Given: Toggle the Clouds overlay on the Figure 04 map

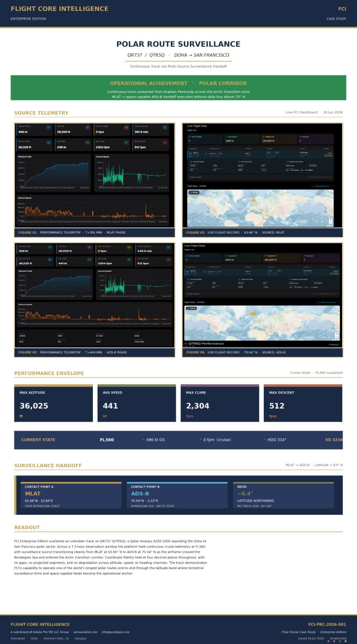Looking at the screenshot, I should point(192,308).
